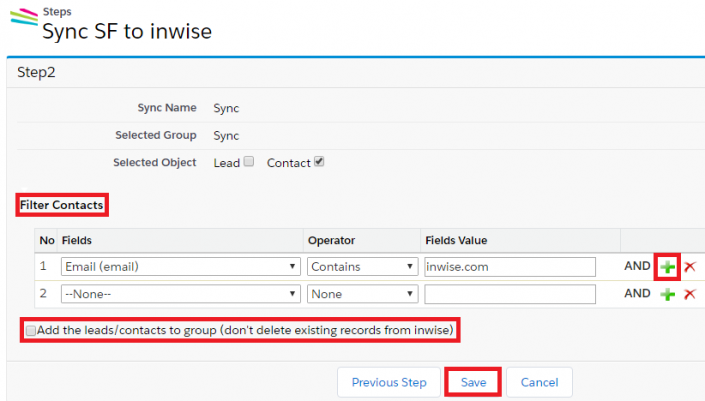The height and width of the screenshot is (401, 705).
Task: Uncheck the Contact object checkbox
Action: tap(319, 162)
